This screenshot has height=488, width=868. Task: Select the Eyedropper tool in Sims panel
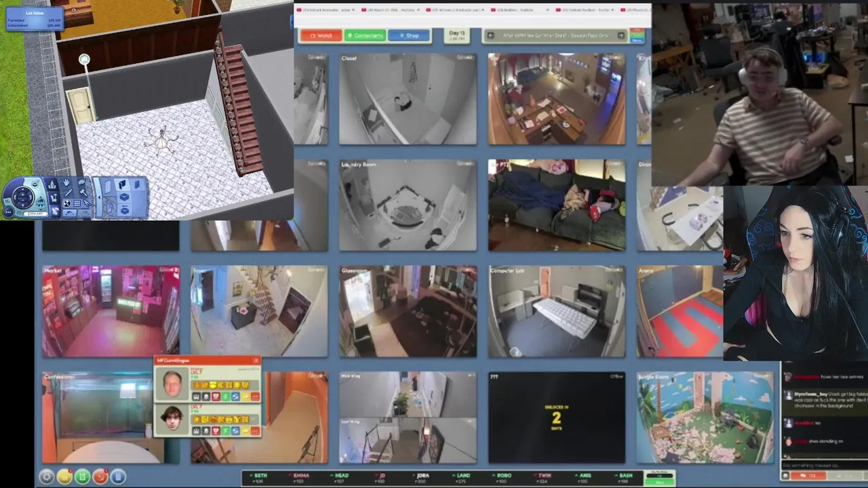coord(69,192)
